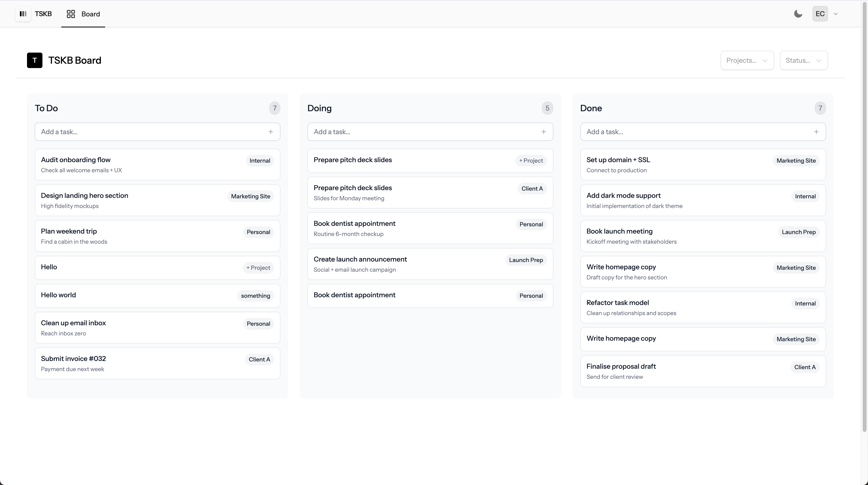Open the Clean up email inbox task

point(157,328)
